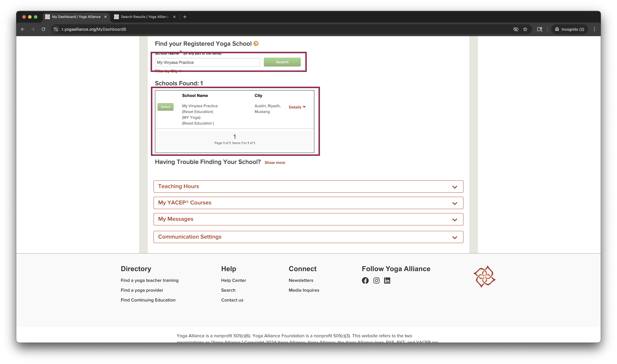The width and height of the screenshot is (617, 364).
Task: Expand Filter by City option
Action: pos(168,71)
